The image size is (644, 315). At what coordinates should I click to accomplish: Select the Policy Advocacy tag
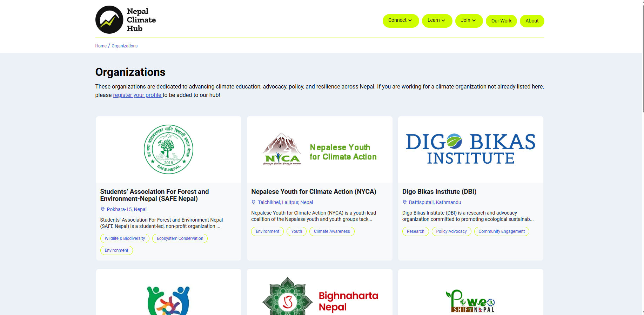click(x=451, y=231)
